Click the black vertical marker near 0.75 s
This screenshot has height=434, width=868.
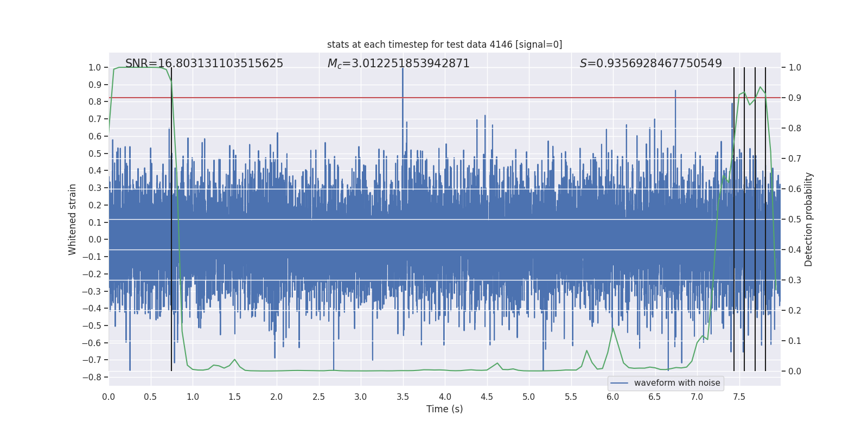[171, 217]
